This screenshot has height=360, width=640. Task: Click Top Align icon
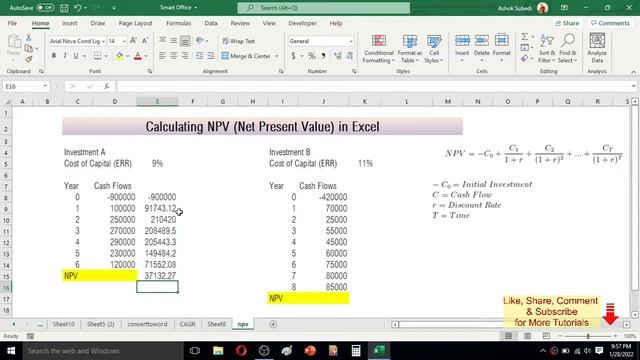(x=162, y=40)
